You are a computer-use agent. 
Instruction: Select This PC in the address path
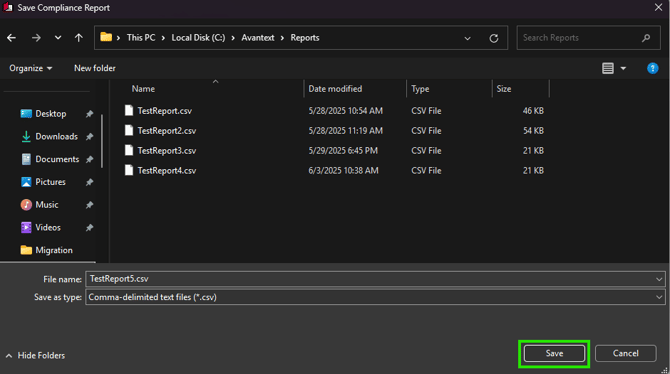tap(141, 38)
